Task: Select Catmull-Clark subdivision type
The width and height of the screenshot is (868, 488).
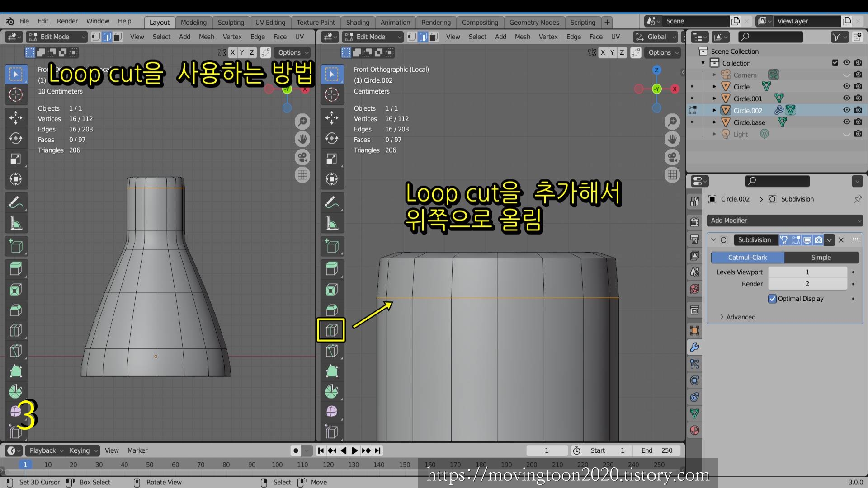Action: (x=748, y=258)
